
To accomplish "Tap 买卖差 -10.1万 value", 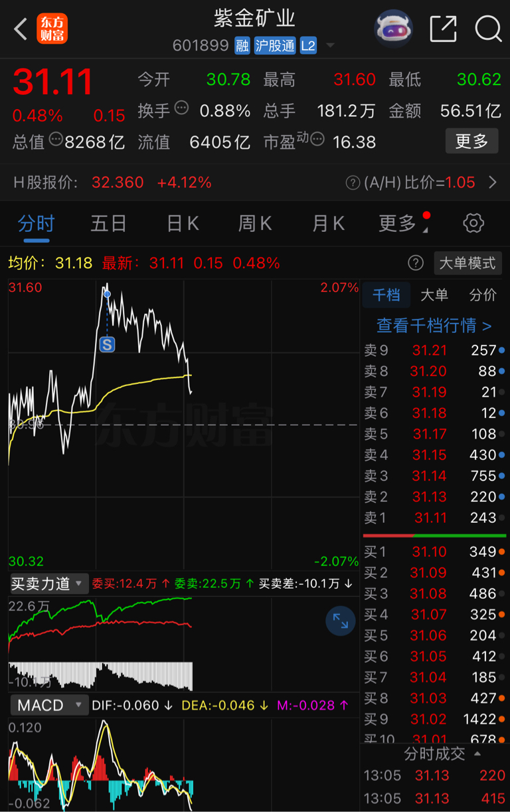I will tap(306, 583).
